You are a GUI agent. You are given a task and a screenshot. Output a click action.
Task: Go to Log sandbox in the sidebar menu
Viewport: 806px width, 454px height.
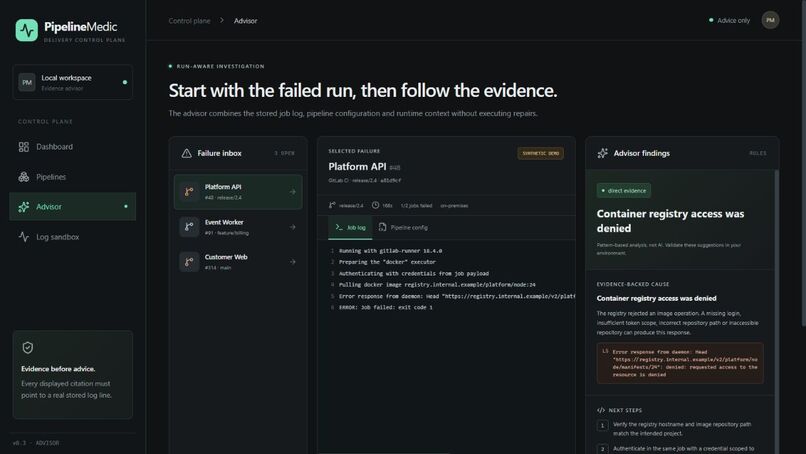(x=72, y=237)
